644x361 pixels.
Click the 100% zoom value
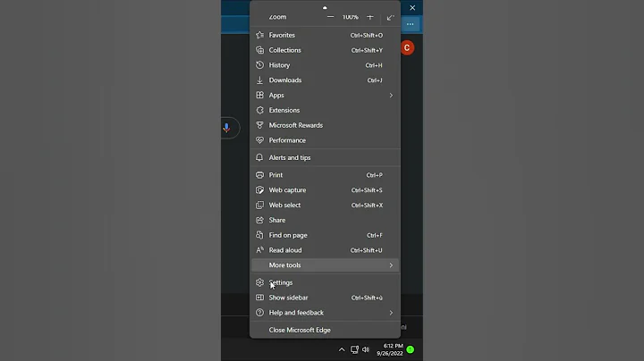coord(350,17)
